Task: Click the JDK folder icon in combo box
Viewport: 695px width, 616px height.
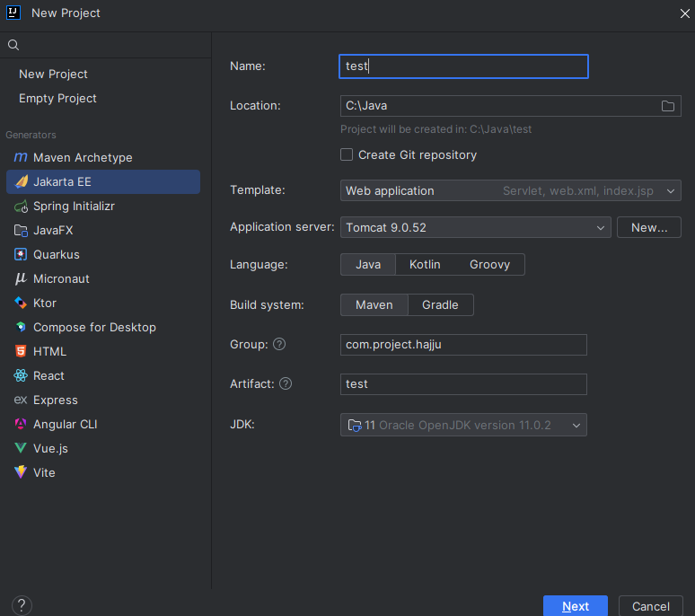Action: (x=355, y=426)
